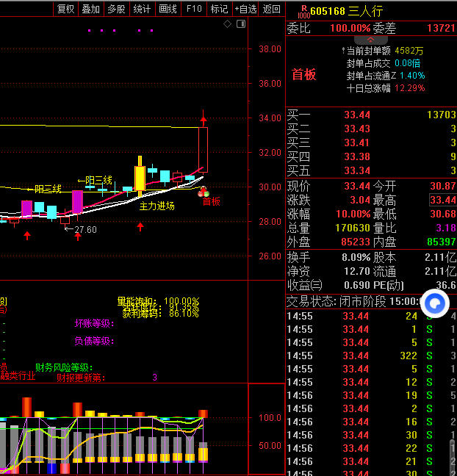Click the tall red limit-up candlestick
The image size is (457, 476).
pyautogui.click(x=204, y=150)
